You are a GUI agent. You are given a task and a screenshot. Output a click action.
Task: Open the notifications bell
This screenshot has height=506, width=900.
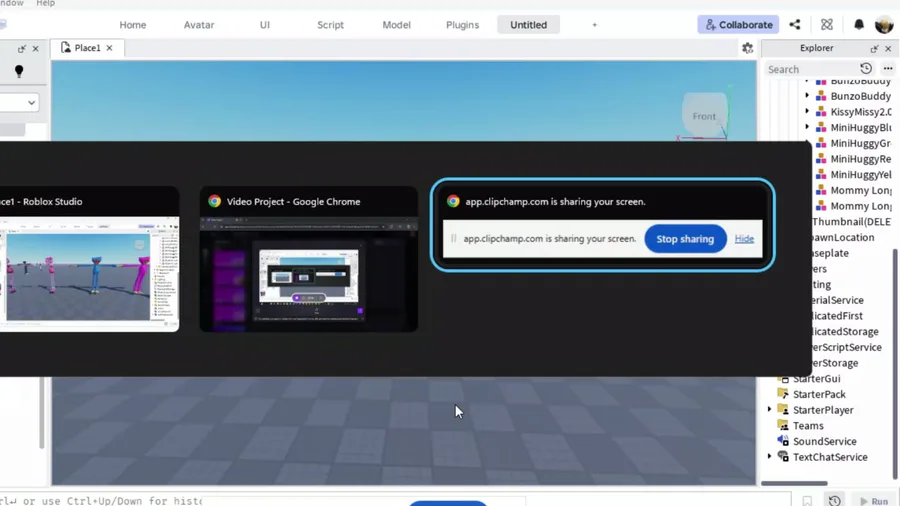pos(859,25)
